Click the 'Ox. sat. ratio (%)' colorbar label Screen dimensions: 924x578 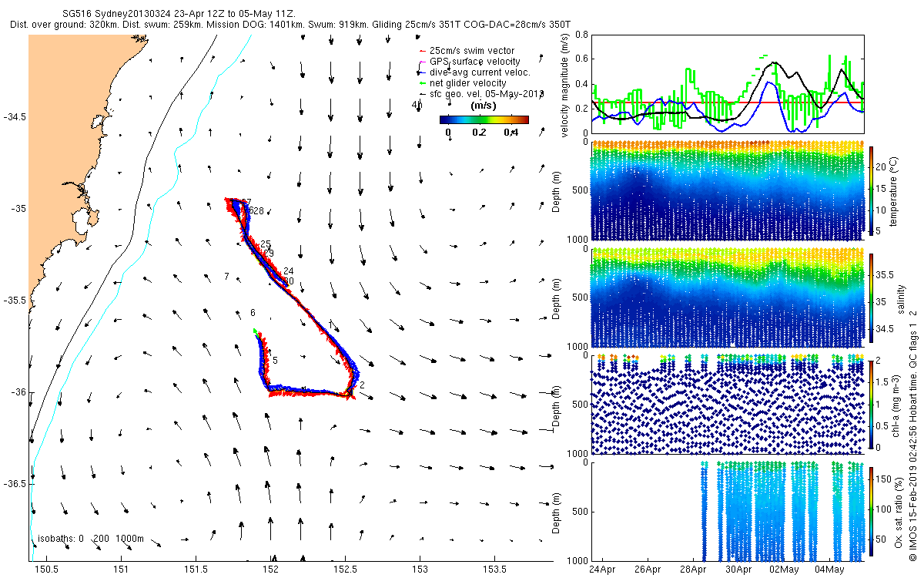(x=899, y=511)
